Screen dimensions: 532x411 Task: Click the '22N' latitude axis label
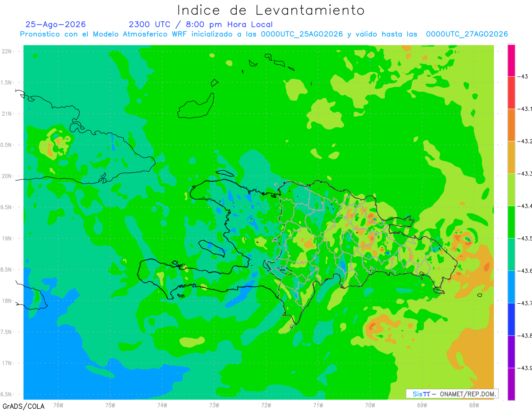tap(7, 51)
